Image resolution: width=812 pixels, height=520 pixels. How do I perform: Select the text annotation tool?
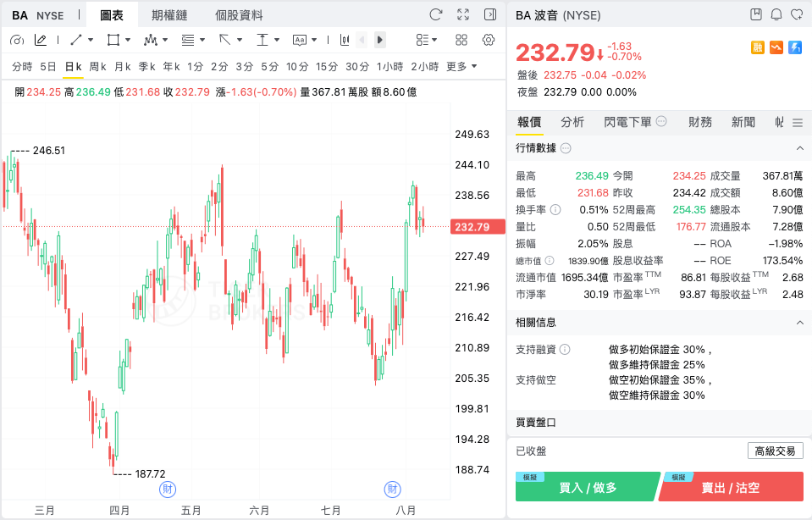coord(300,40)
